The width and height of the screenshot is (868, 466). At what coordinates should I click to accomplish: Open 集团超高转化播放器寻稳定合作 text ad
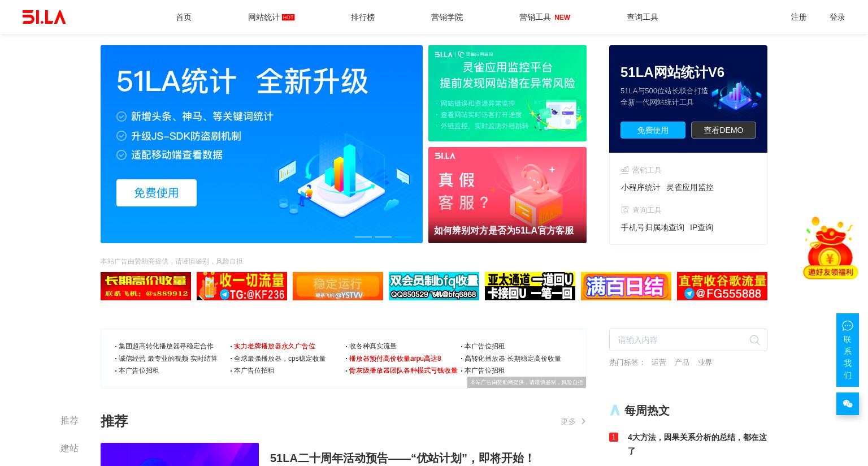tap(166, 346)
